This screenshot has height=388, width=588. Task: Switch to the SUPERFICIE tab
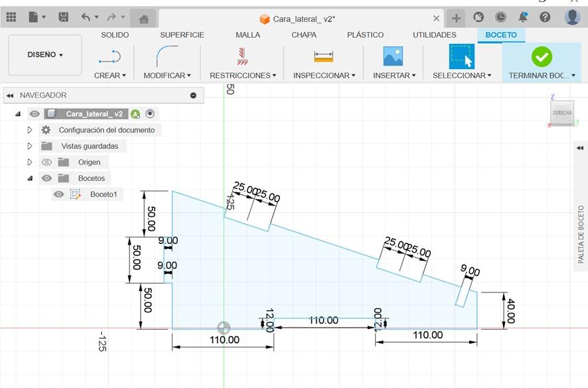(182, 35)
